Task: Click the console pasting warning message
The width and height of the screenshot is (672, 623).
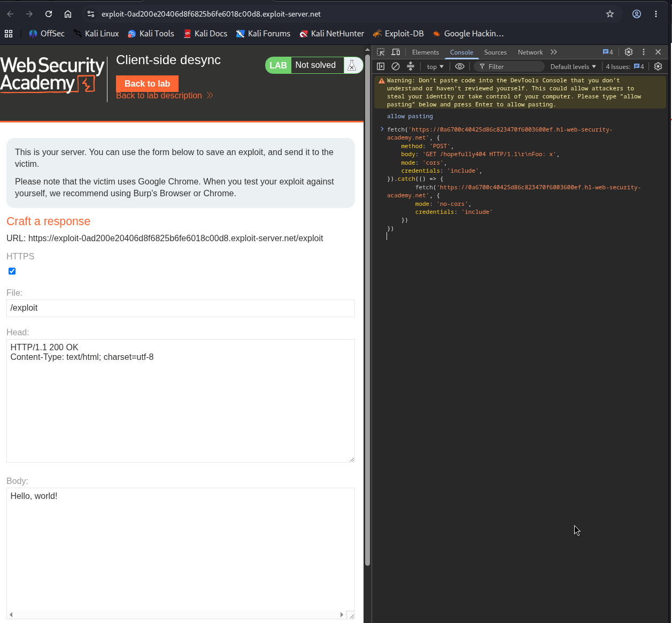Action: [x=521, y=93]
